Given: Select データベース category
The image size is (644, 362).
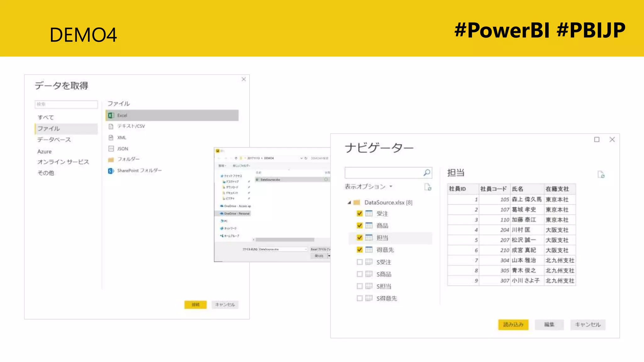Looking at the screenshot, I should [54, 140].
